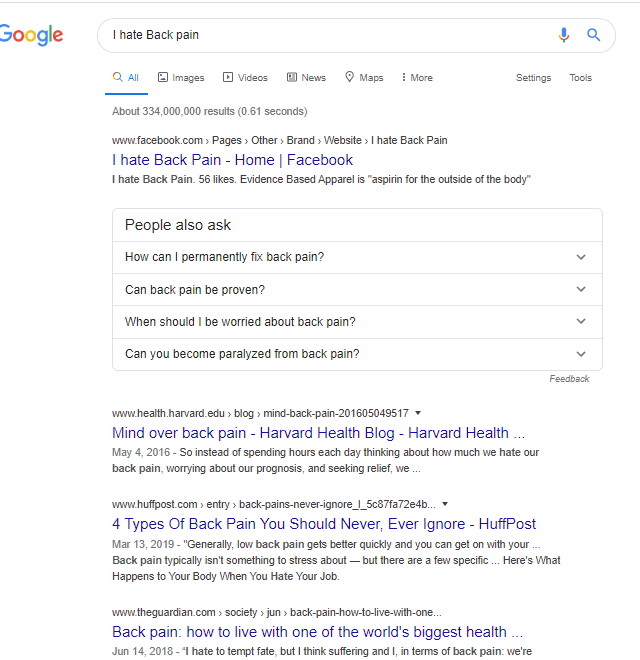Expand "Can back pain be proven?" question
Viewport: 640px width, 660px height.
point(357,290)
